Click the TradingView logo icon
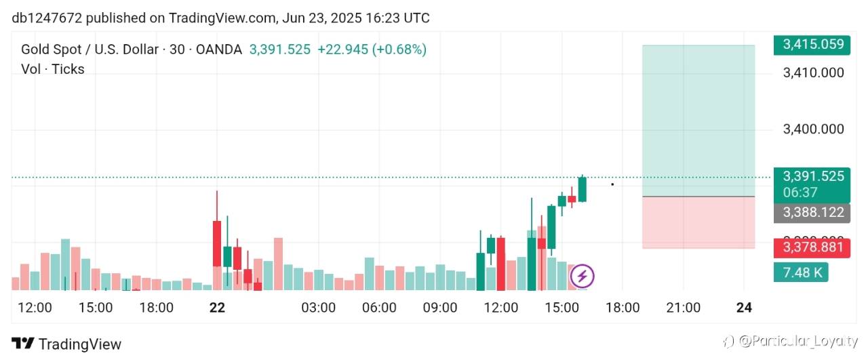The image size is (868, 364). pyautogui.click(x=23, y=344)
